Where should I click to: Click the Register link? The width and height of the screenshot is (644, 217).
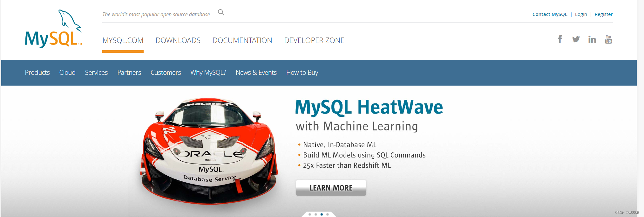604,14
